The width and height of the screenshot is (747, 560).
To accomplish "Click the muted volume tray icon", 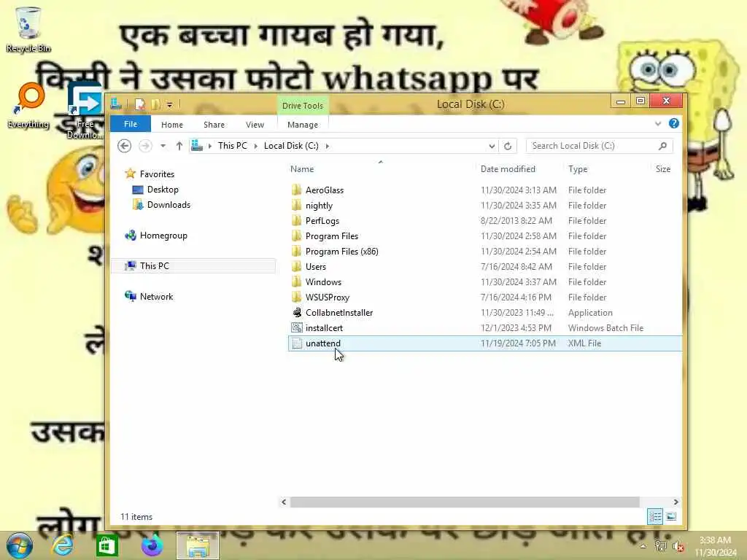I will point(678,547).
